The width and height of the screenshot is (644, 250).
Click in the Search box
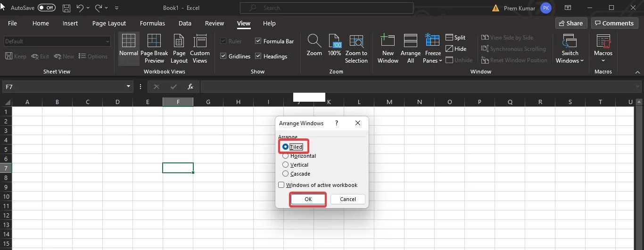pos(326,8)
